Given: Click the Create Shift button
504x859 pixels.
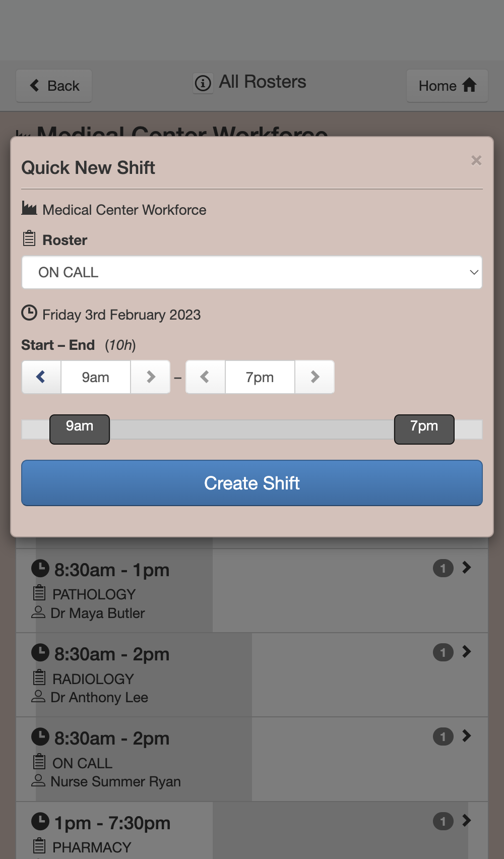Looking at the screenshot, I should tap(252, 483).
